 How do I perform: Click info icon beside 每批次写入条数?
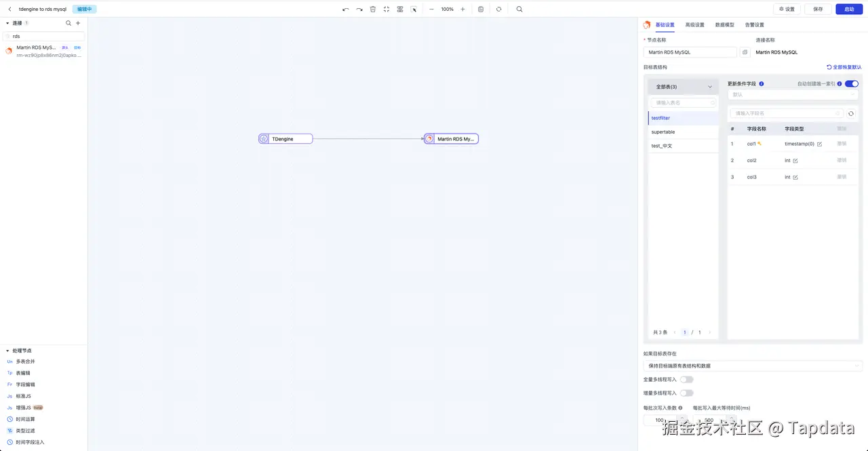click(680, 408)
